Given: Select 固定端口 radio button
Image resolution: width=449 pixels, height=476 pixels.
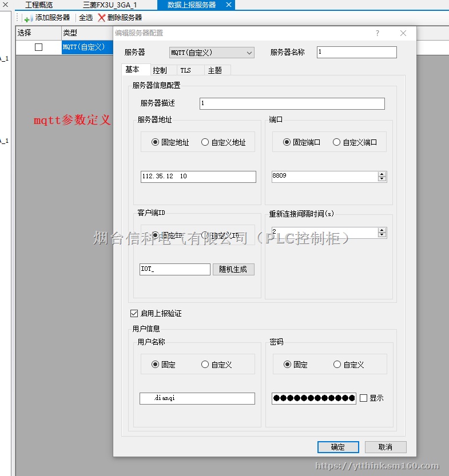Looking at the screenshot, I should tap(287, 142).
